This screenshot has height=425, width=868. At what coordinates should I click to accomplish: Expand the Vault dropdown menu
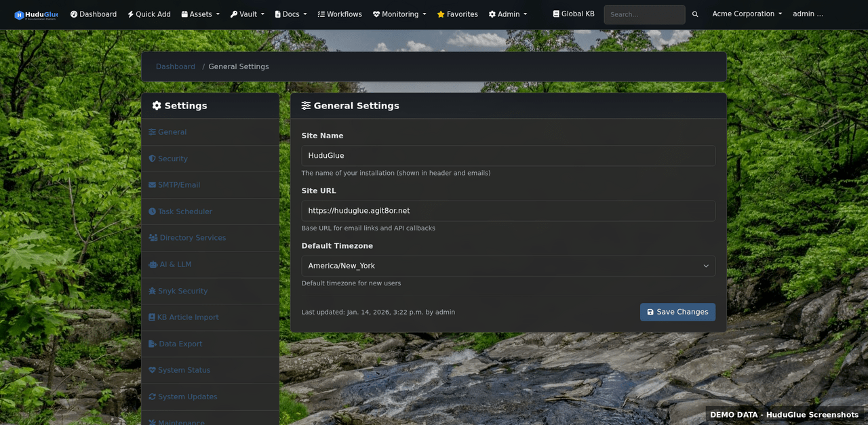[248, 14]
